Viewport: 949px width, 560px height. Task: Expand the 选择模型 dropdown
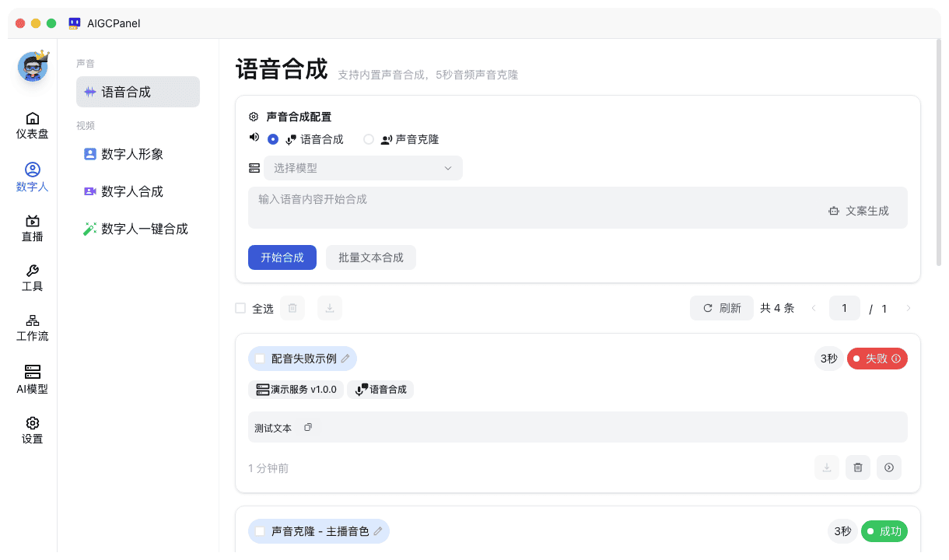pyautogui.click(x=363, y=168)
